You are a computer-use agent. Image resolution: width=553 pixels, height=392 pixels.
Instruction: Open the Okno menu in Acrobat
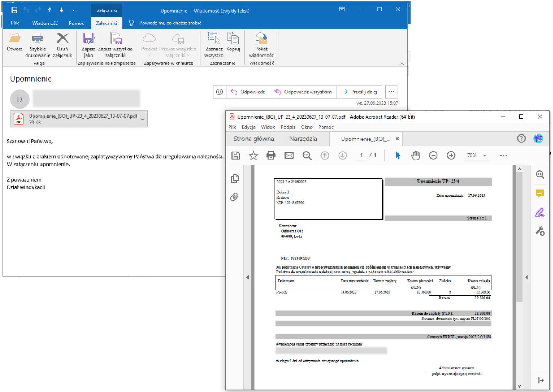307,127
